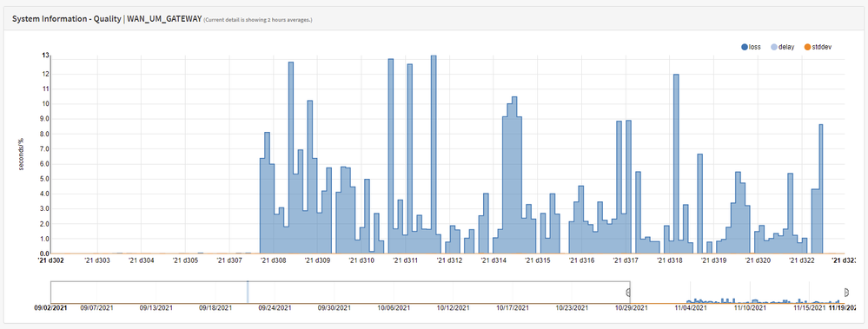Click the '21 d314 x-axis label
868x329 pixels.
tap(493, 260)
